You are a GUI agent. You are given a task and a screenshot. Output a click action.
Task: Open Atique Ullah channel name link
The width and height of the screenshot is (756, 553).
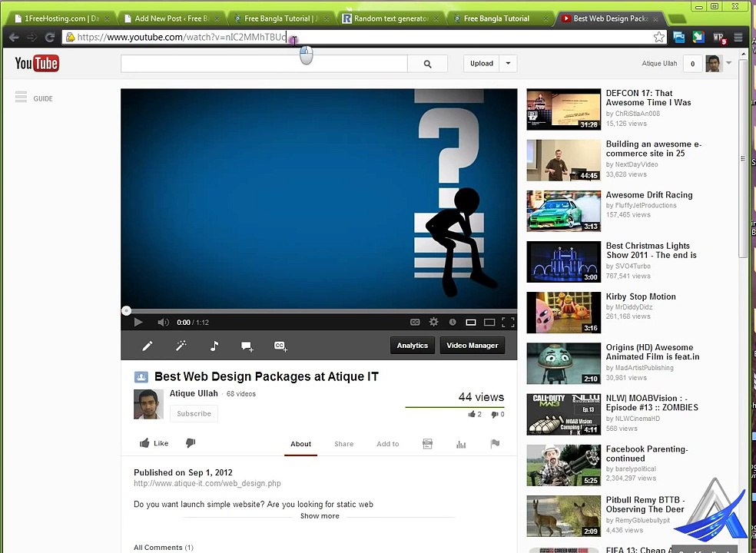click(194, 393)
